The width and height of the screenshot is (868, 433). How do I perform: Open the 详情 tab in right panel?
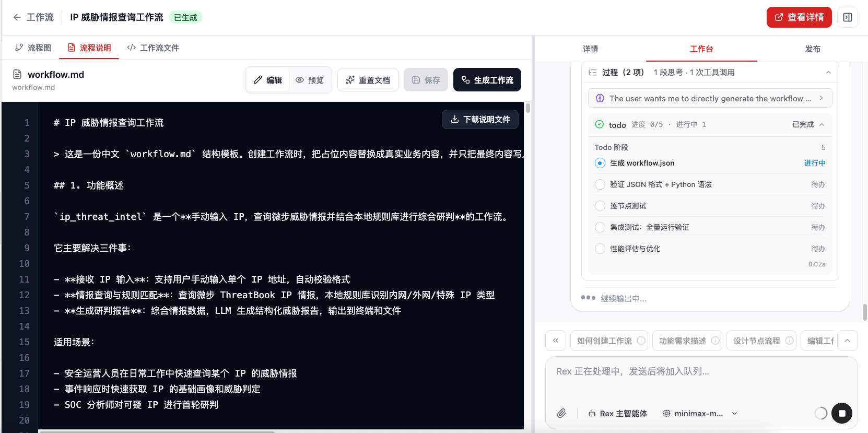tap(590, 49)
